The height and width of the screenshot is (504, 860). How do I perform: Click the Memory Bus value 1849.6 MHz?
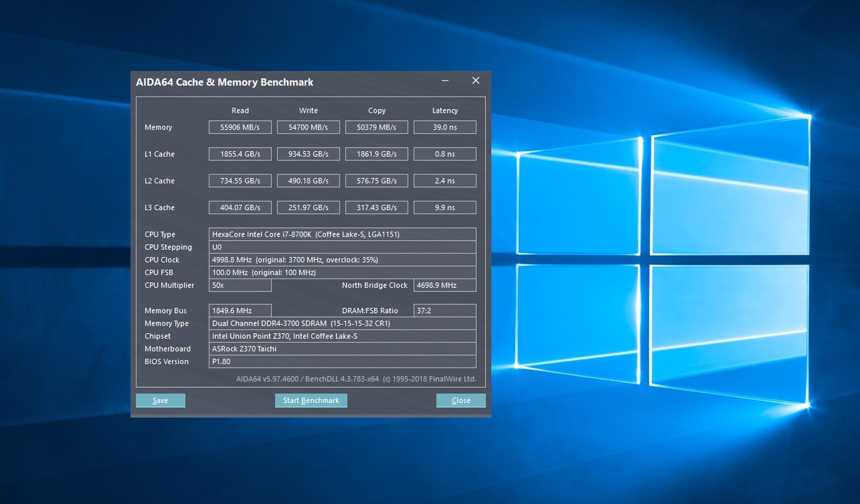(x=240, y=311)
